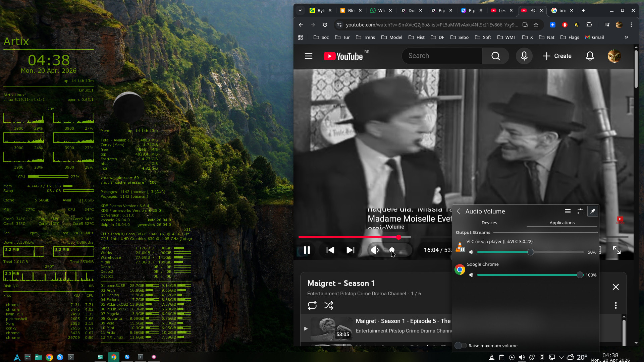Open the Gmail bookmark
The image size is (644, 362).
[594, 37]
